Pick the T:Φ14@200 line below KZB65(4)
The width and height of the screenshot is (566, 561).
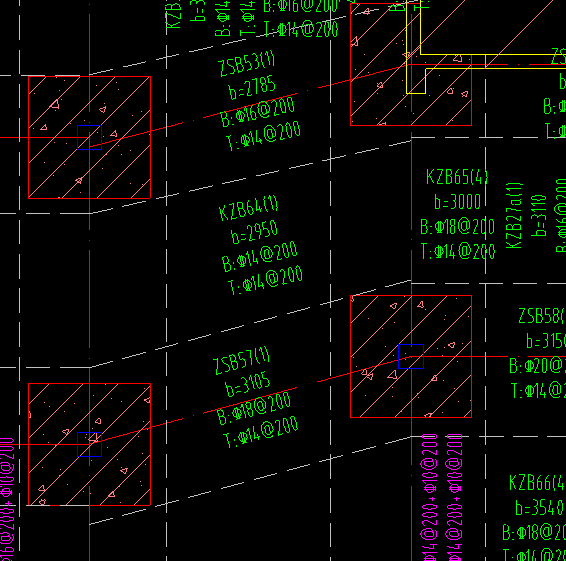458,251
